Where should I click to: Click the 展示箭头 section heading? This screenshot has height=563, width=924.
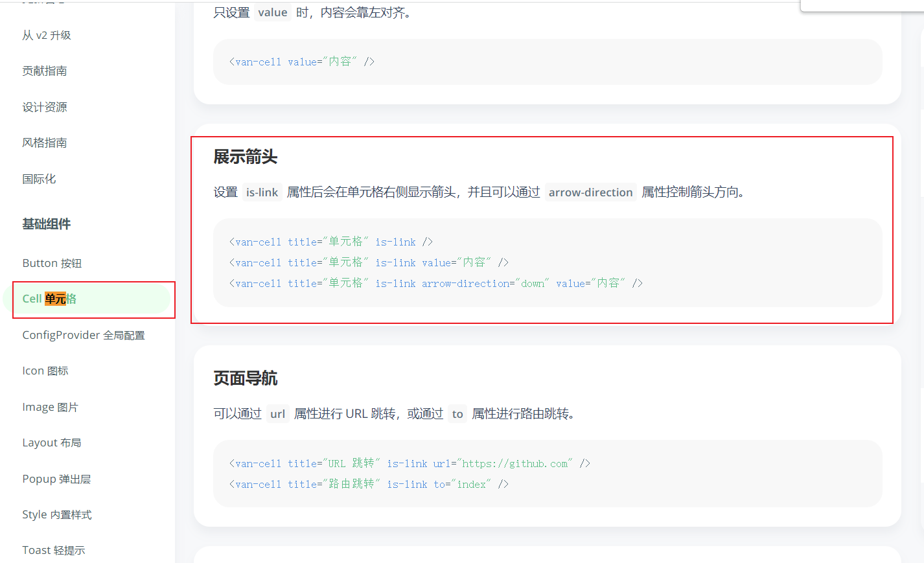(246, 157)
